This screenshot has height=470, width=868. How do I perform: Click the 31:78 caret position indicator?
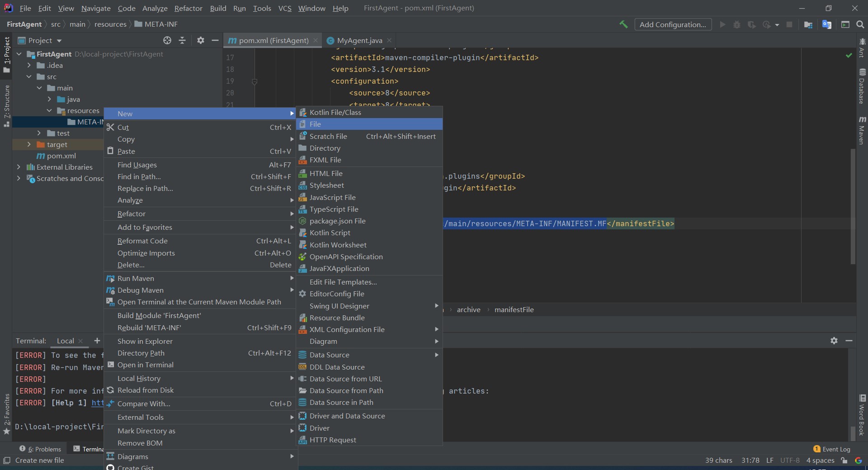750,461
